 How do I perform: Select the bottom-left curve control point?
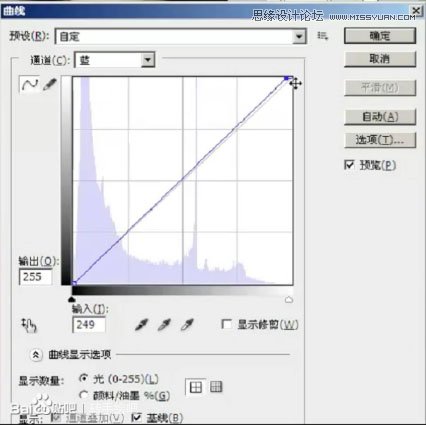(x=74, y=283)
